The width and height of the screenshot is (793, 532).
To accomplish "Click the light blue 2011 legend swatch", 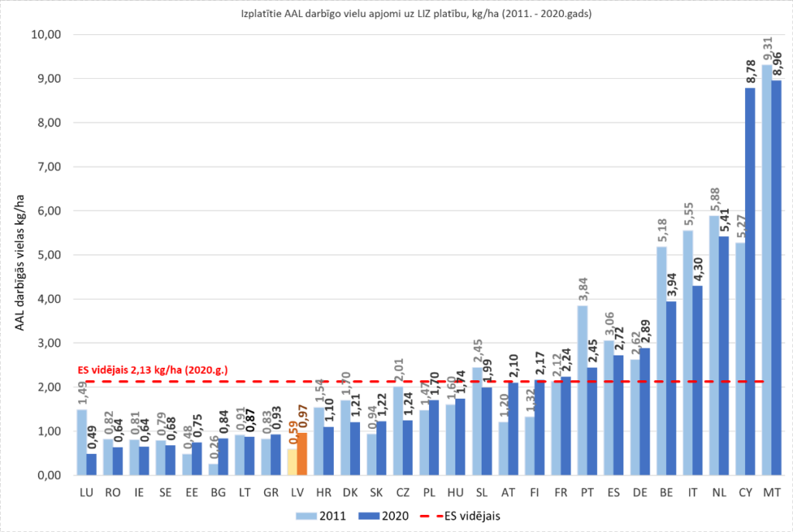I will pyautogui.click(x=305, y=513).
